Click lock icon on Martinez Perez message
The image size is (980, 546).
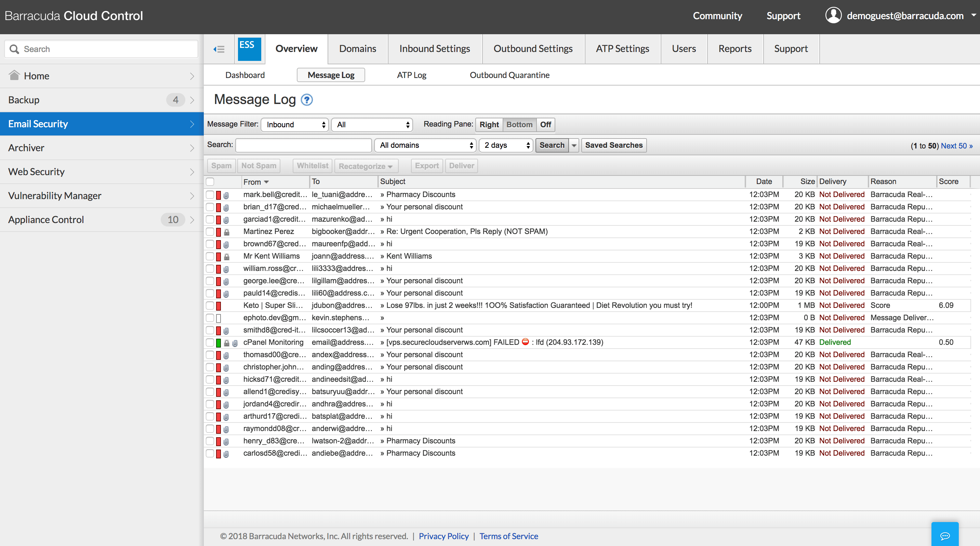(227, 232)
